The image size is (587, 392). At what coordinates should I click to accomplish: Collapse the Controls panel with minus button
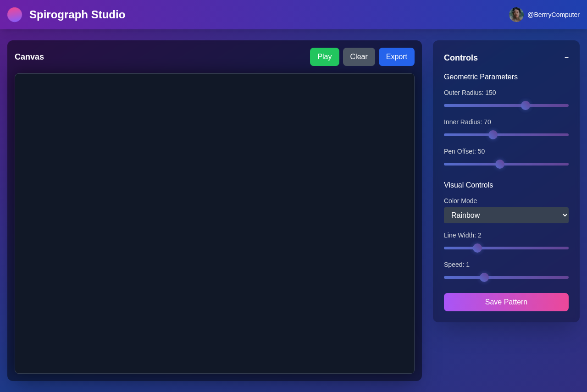pos(566,58)
